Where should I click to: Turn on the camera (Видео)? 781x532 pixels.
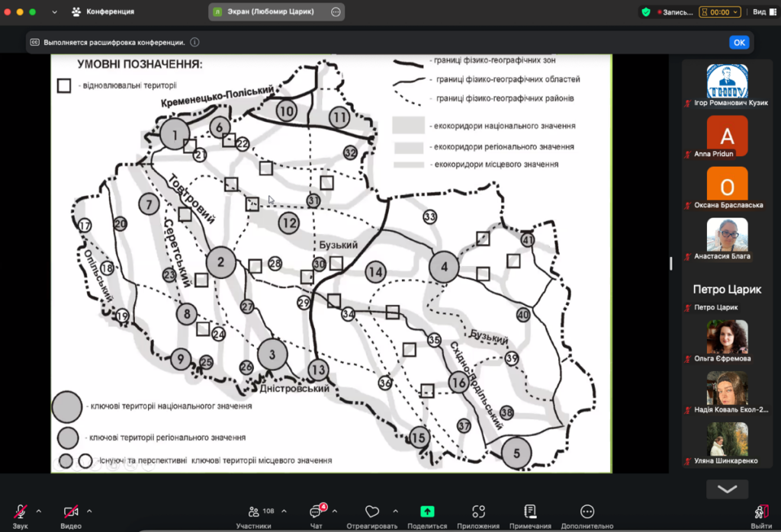pyautogui.click(x=71, y=512)
